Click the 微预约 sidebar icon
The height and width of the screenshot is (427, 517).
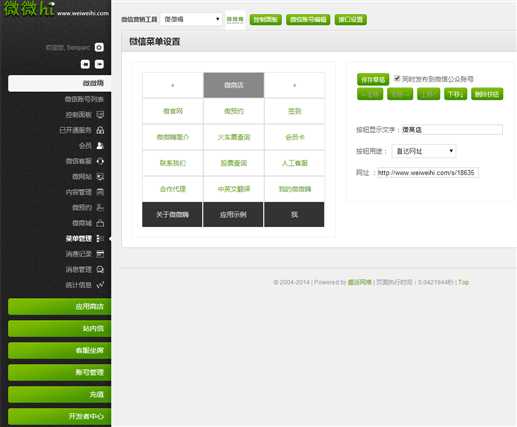(x=100, y=208)
